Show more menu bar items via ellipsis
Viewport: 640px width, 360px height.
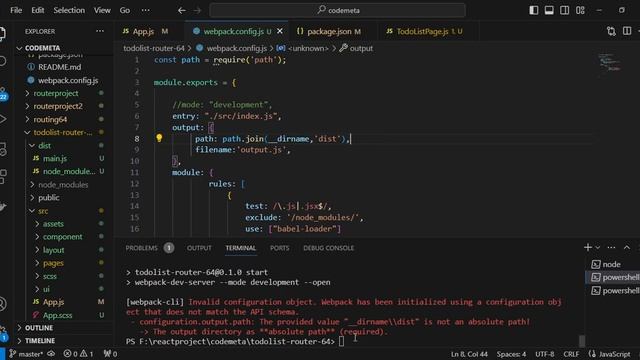click(145, 10)
